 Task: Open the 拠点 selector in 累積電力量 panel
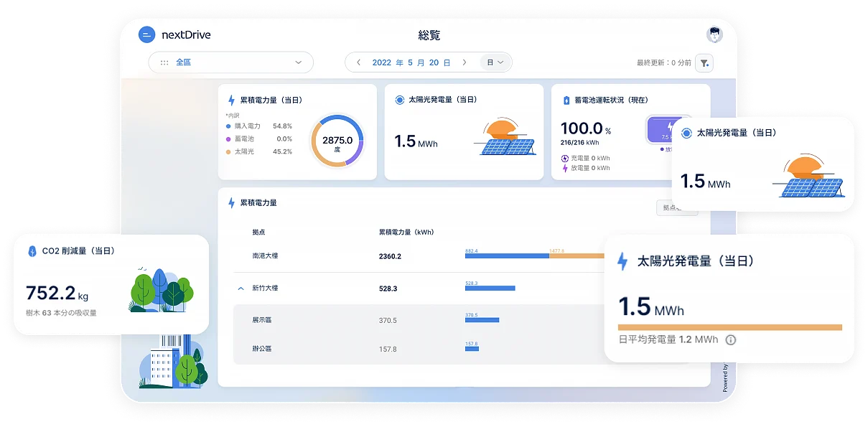[x=676, y=207]
